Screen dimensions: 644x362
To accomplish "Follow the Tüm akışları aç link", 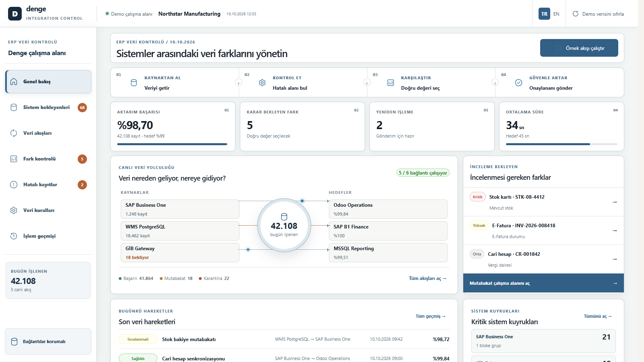I will 427,278.
